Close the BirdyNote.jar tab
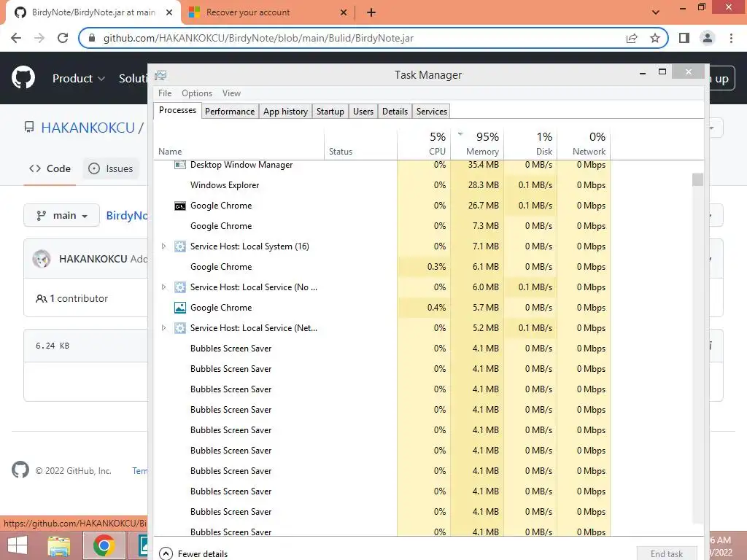747x560 pixels. coord(169,12)
